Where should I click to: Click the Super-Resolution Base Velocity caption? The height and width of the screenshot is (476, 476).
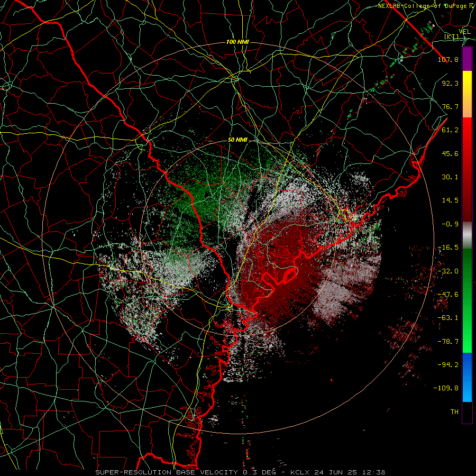coord(186,472)
